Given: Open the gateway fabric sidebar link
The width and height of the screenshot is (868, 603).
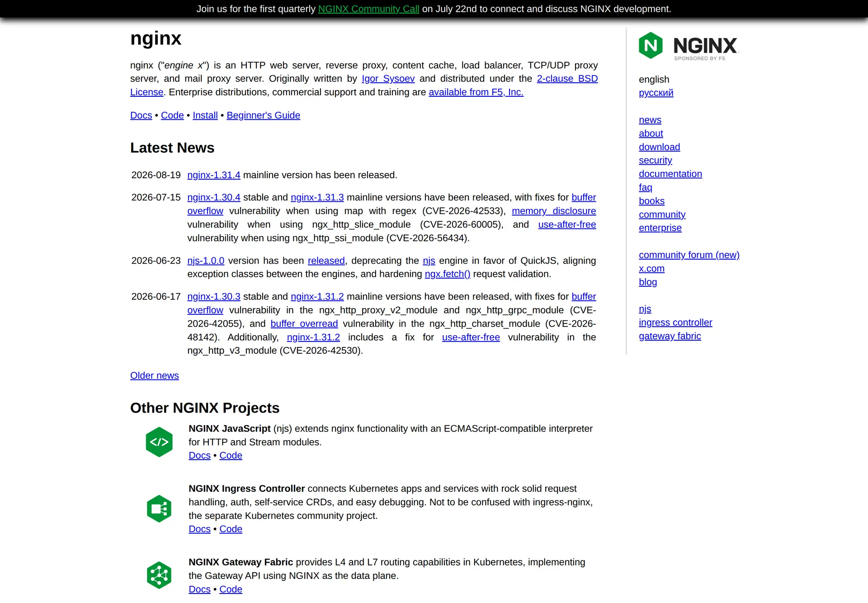Looking at the screenshot, I should pyautogui.click(x=670, y=336).
